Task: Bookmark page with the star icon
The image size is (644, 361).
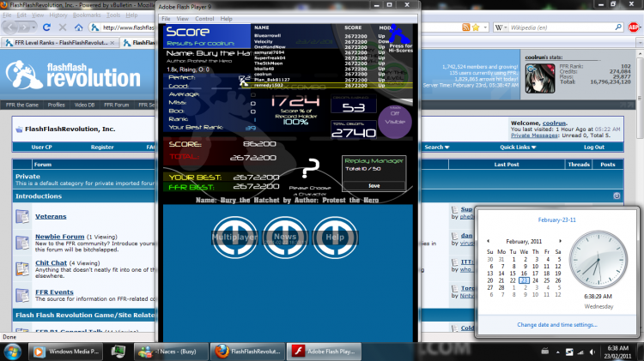Action: (476, 27)
